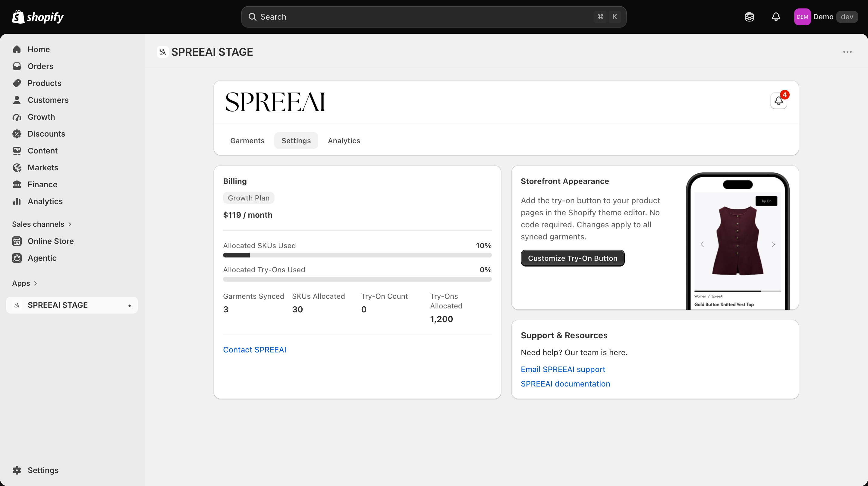Click next arrow in phone preview
Screen dimensions: 868x486
pos(773,244)
